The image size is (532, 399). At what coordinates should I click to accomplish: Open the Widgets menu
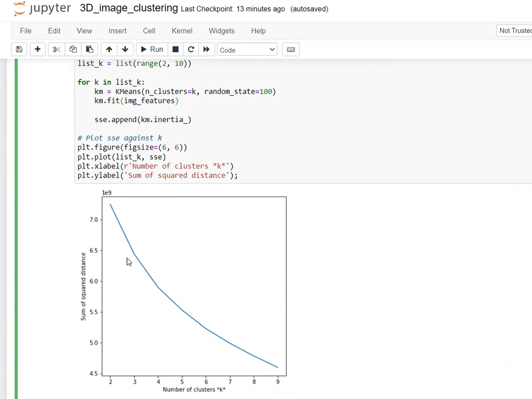pyautogui.click(x=221, y=31)
